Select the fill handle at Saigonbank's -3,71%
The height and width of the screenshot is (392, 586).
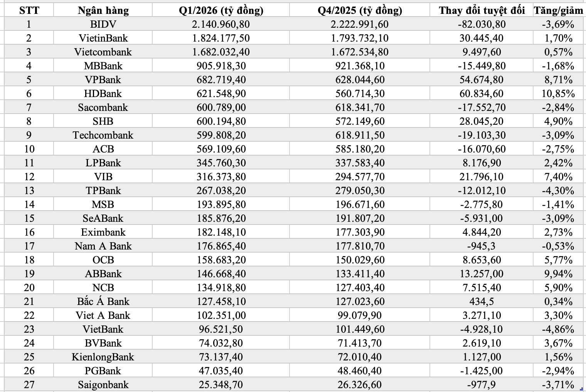pos(581,390)
